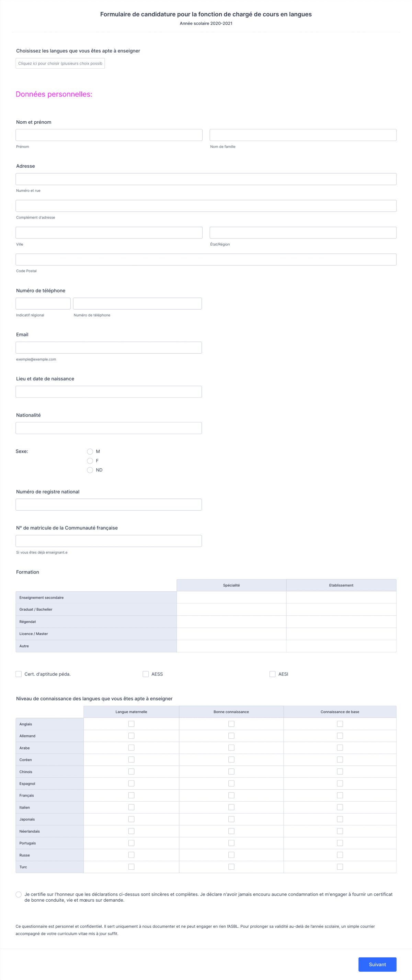The image size is (412, 980).
Task: Click the Nom de famille input field
Action: pos(303,135)
